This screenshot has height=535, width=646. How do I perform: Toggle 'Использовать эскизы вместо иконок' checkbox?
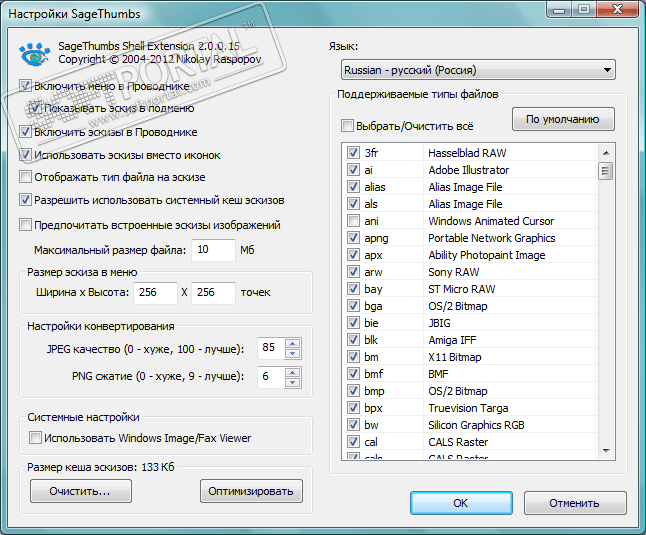[x=25, y=155]
